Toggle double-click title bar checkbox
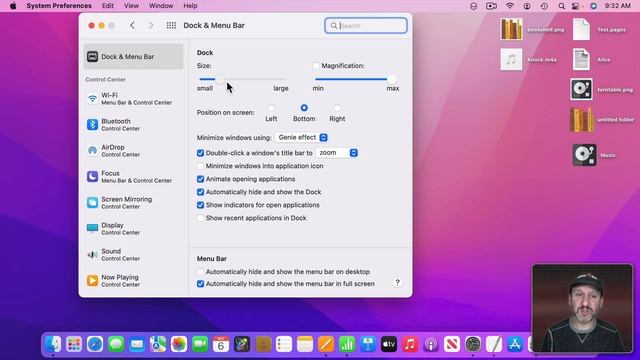The width and height of the screenshot is (640, 360). tap(200, 153)
